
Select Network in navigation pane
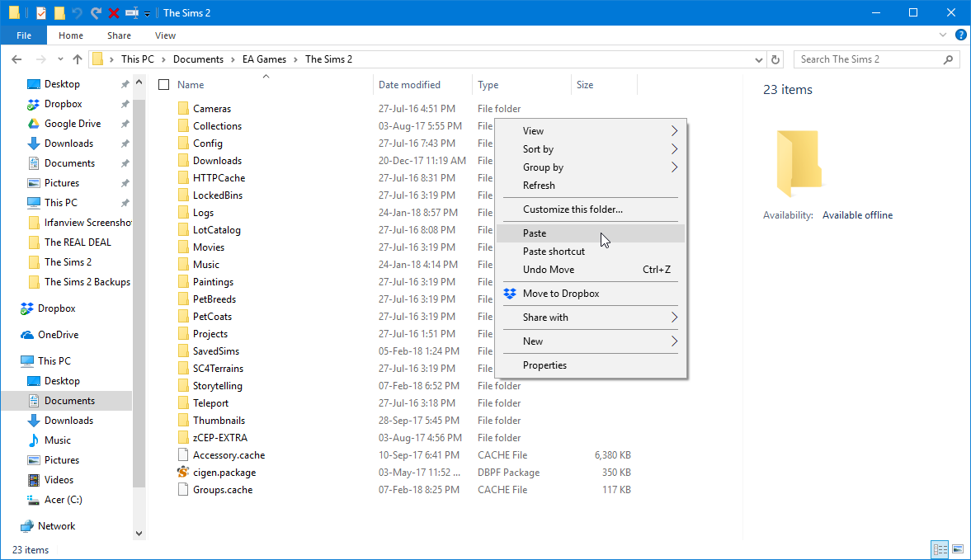[56, 526]
